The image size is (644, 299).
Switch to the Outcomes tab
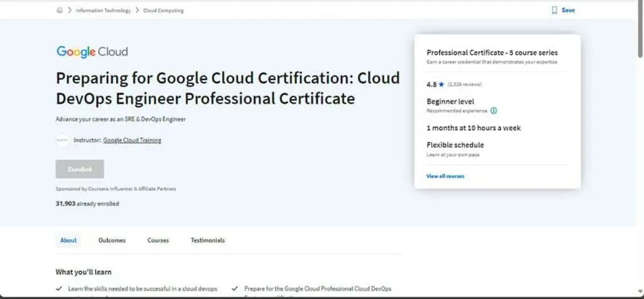point(112,240)
